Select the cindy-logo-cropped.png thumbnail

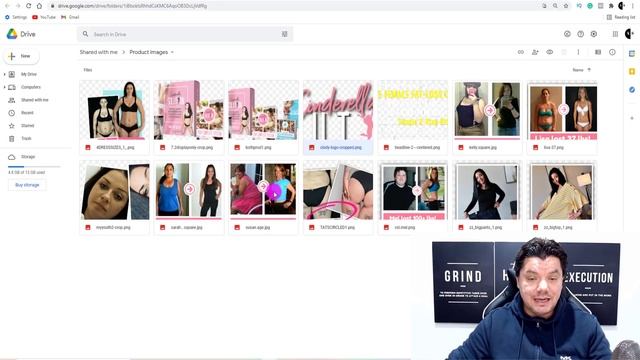[x=338, y=118]
